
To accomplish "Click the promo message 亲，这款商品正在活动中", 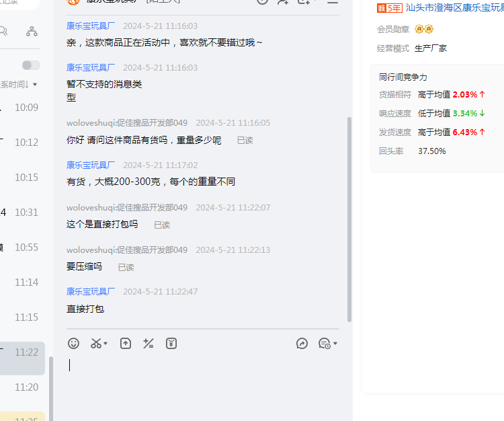I will point(164,42).
